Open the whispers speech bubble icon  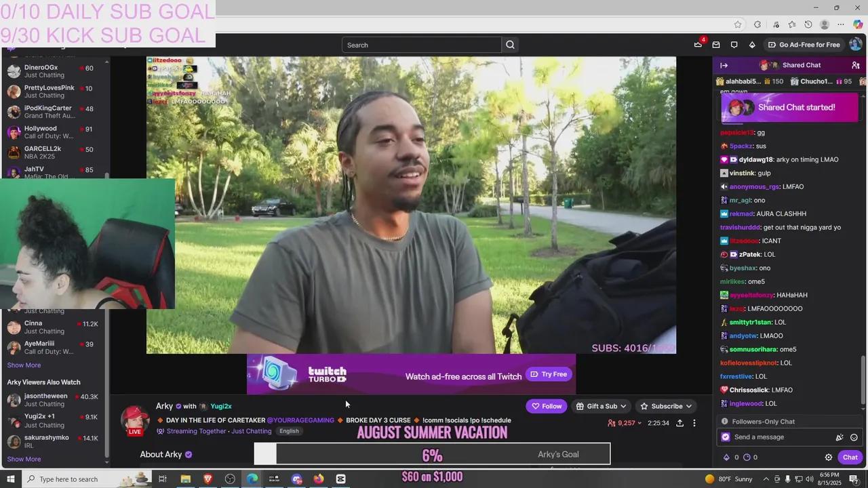[734, 45]
